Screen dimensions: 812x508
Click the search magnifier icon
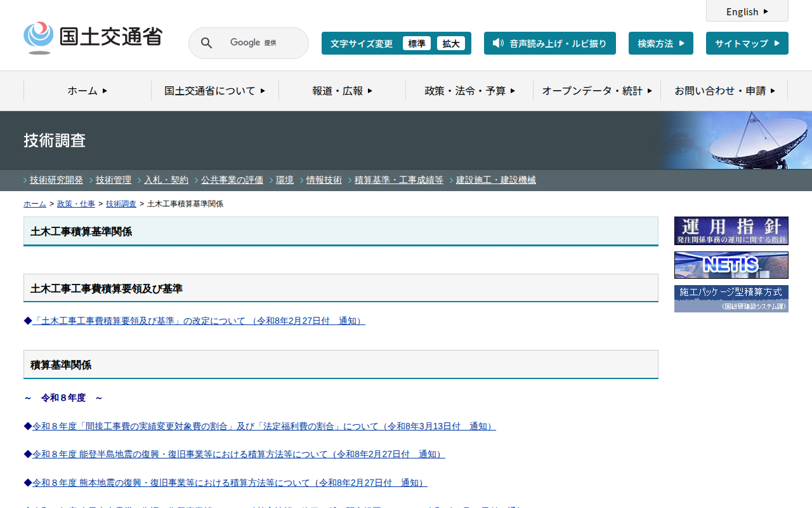click(206, 43)
